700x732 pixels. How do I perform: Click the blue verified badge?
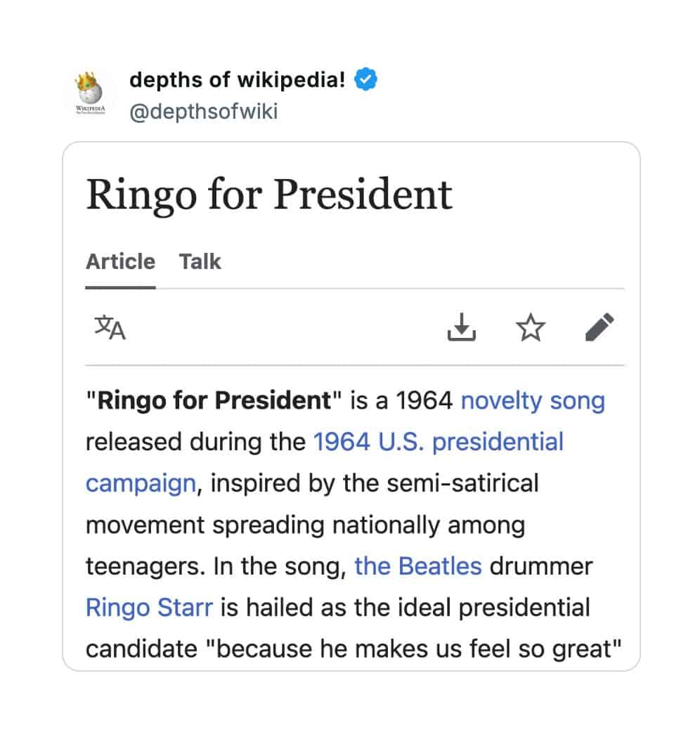[366, 80]
